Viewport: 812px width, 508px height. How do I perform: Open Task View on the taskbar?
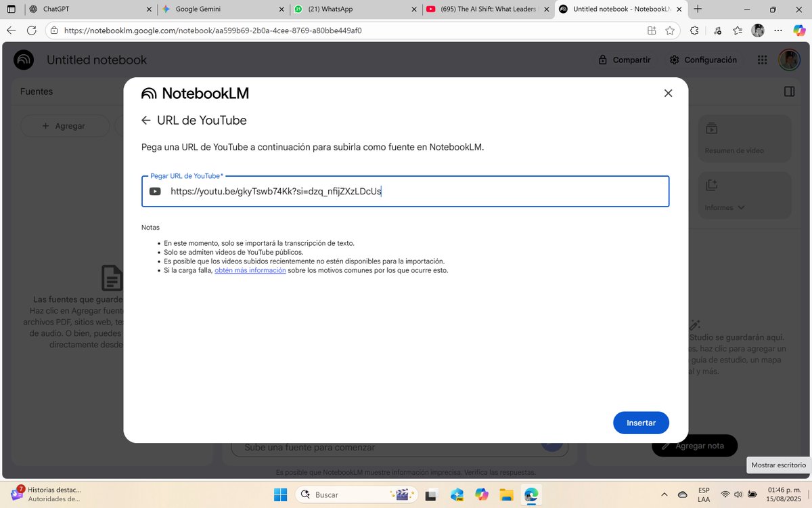pos(432,494)
